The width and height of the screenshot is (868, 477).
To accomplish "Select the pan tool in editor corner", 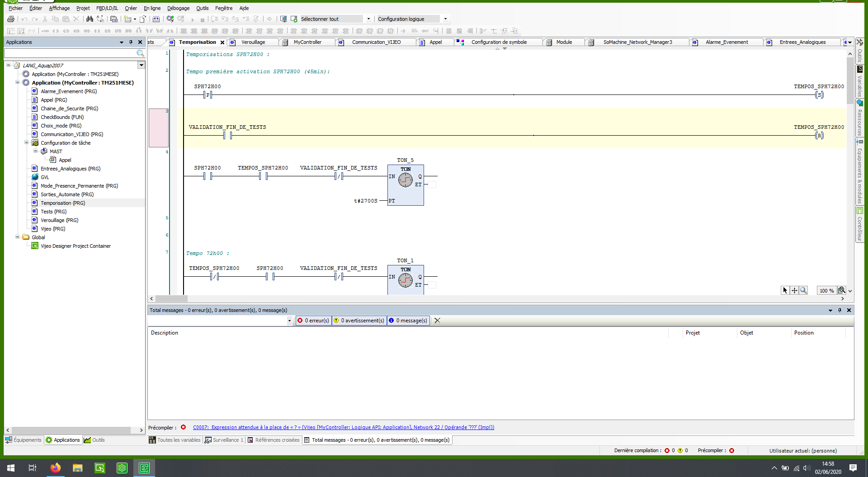I will (794, 291).
